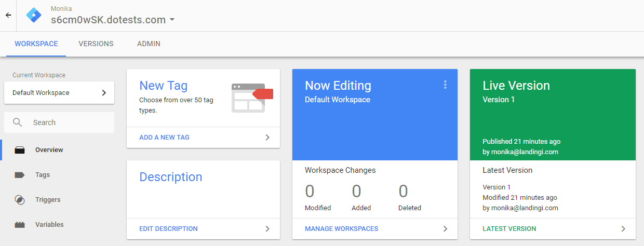Click Choose from over 50 tag types text
Image resolution: width=644 pixels, height=246 pixels.
(x=176, y=104)
